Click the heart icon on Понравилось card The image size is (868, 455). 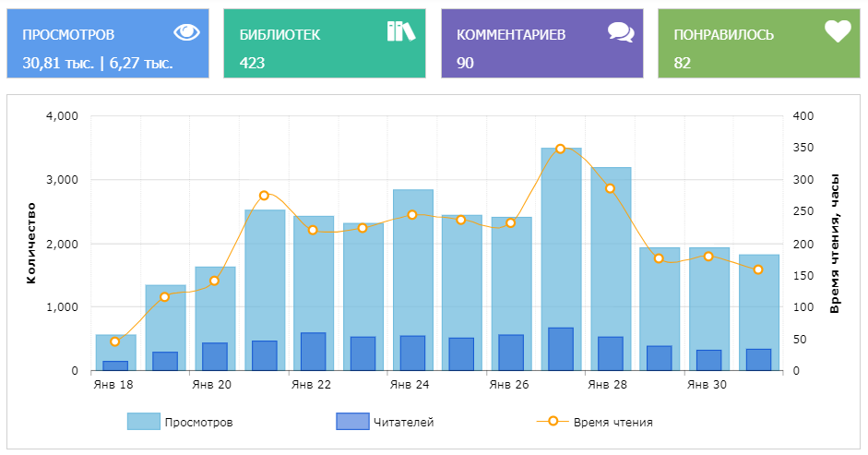[838, 32]
